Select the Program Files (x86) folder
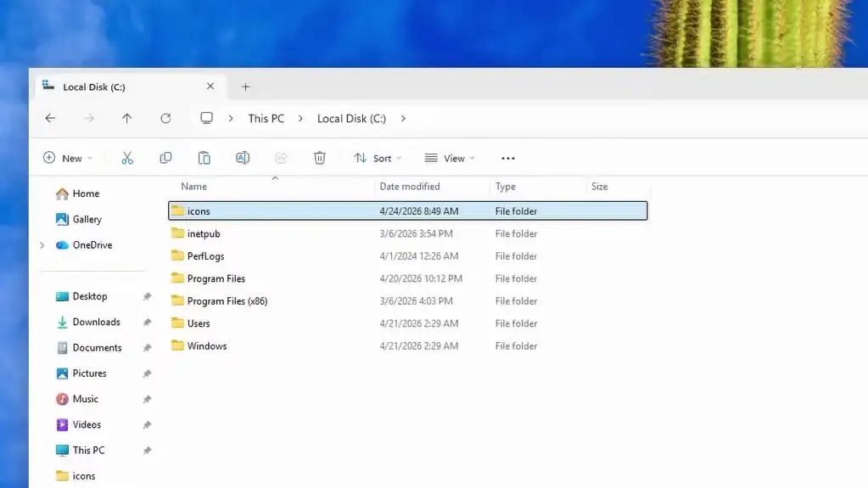Screen dimensions: 868x488 pyautogui.click(x=227, y=300)
